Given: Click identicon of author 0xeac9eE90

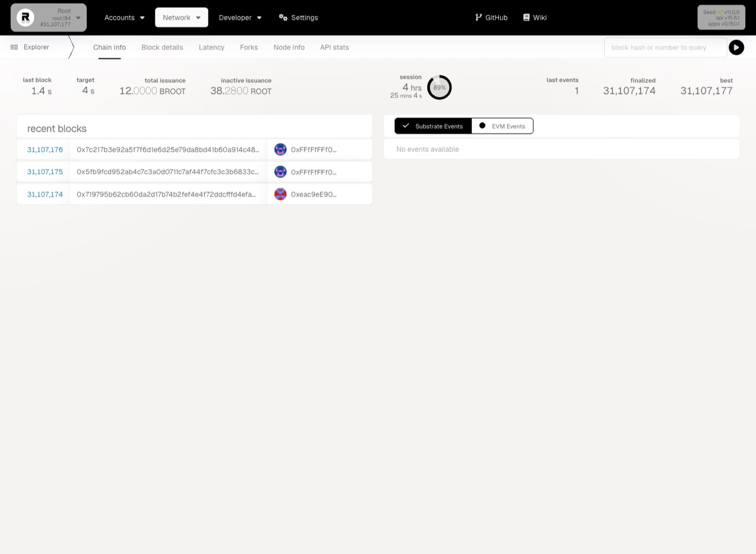Looking at the screenshot, I should (280, 194).
